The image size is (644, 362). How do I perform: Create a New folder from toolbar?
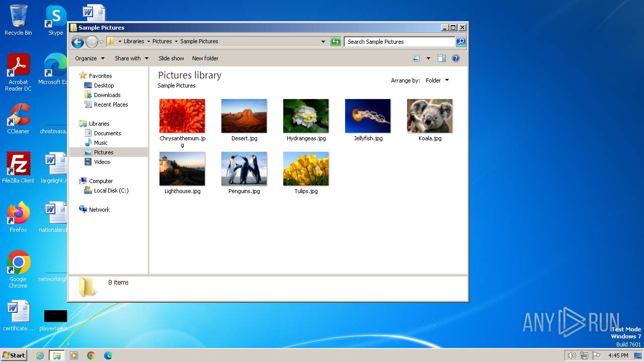(205, 58)
